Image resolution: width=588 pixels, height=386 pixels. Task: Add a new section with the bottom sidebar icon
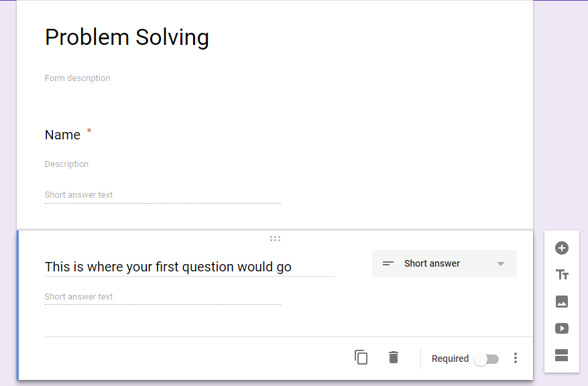click(561, 355)
